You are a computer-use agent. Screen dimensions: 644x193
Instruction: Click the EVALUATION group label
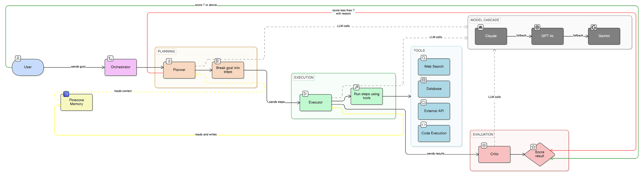pos(483,135)
